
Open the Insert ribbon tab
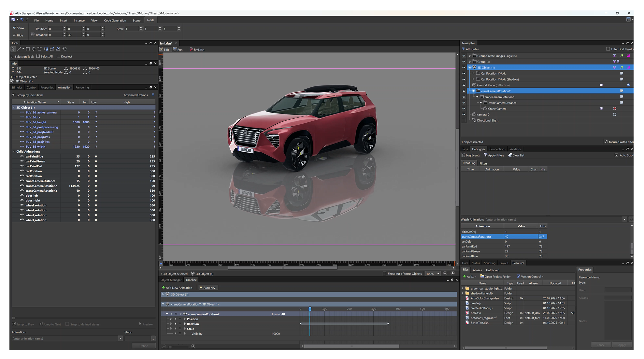click(64, 21)
